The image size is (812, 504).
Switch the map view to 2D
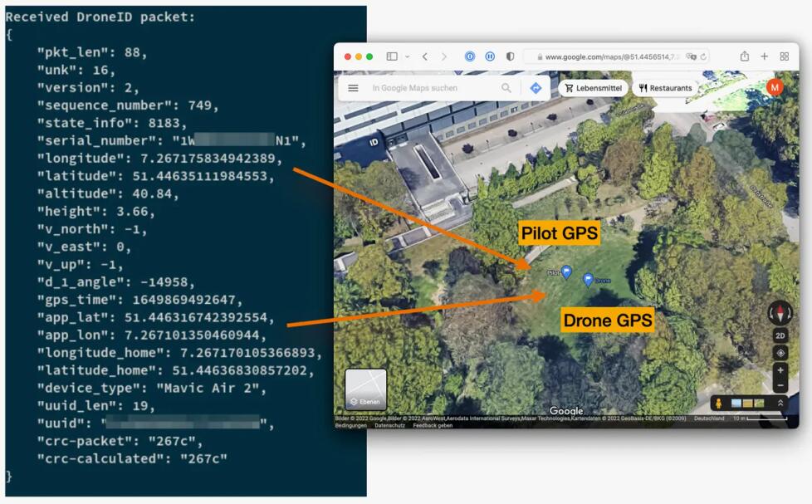pyautogui.click(x=779, y=335)
